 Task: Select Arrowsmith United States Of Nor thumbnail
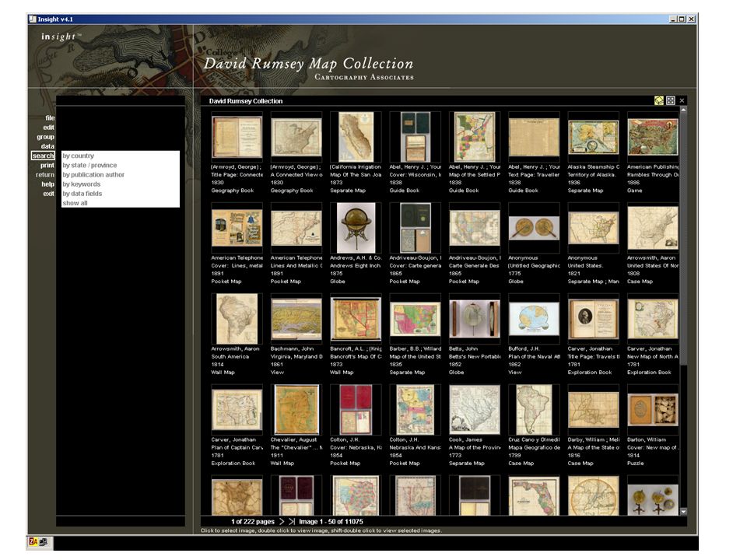click(x=653, y=228)
